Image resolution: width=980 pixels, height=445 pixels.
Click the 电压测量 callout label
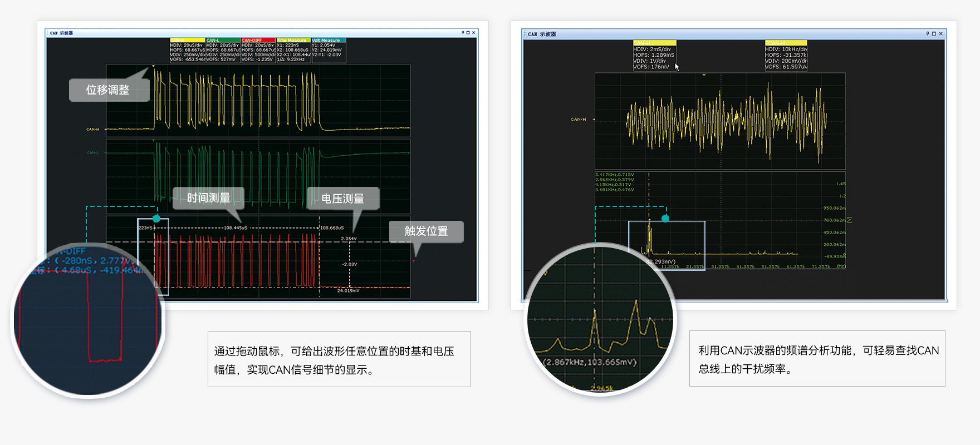[343, 199]
